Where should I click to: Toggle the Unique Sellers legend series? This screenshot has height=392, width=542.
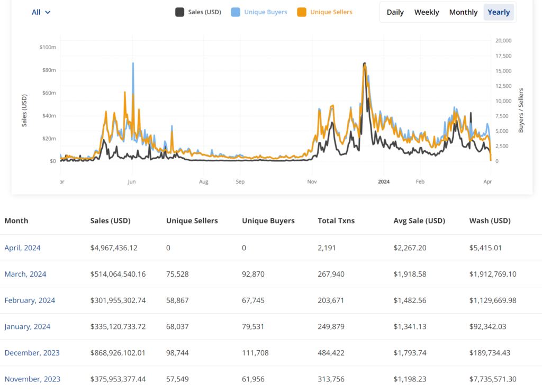pos(324,12)
